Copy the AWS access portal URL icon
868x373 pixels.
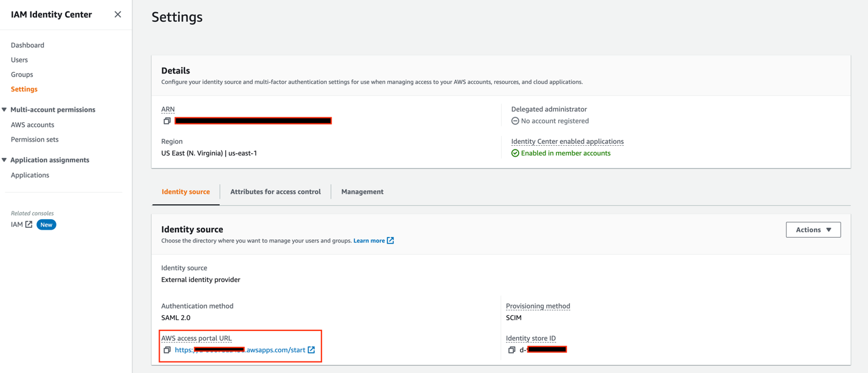pyautogui.click(x=167, y=350)
